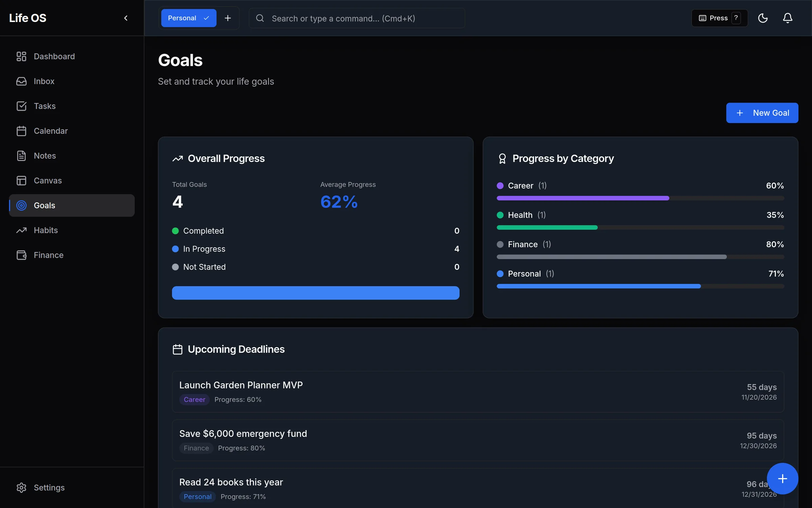Click the Inbox tray icon
812x508 pixels.
tap(21, 81)
